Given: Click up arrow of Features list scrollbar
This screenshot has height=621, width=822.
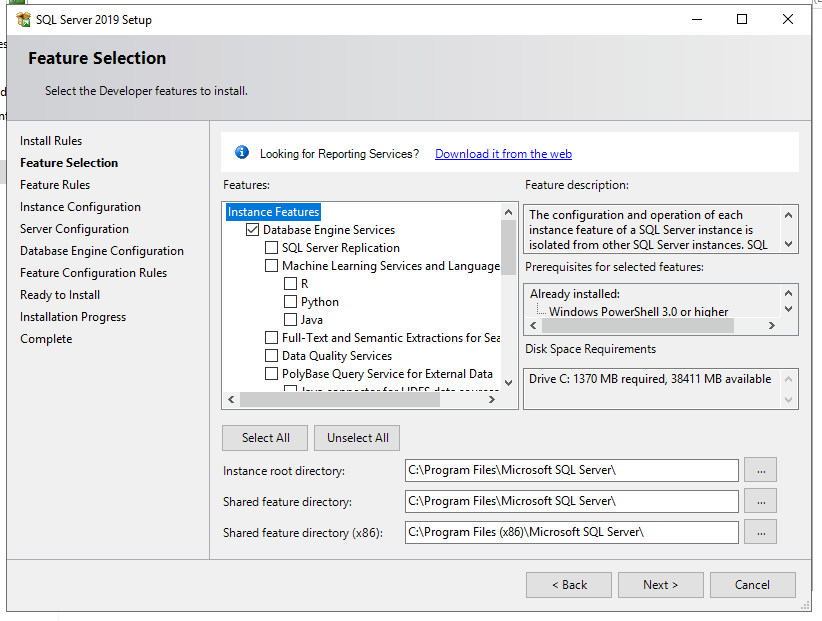Looking at the screenshot, I should (x=508, y=212).
